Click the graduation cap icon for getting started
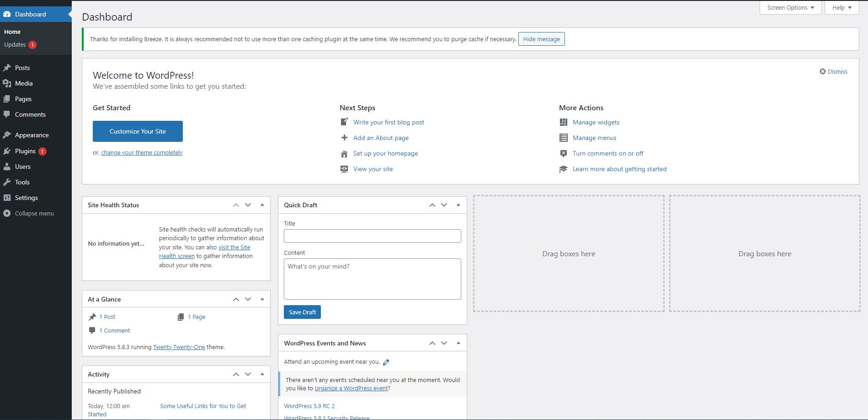 [x=564, y=169]
